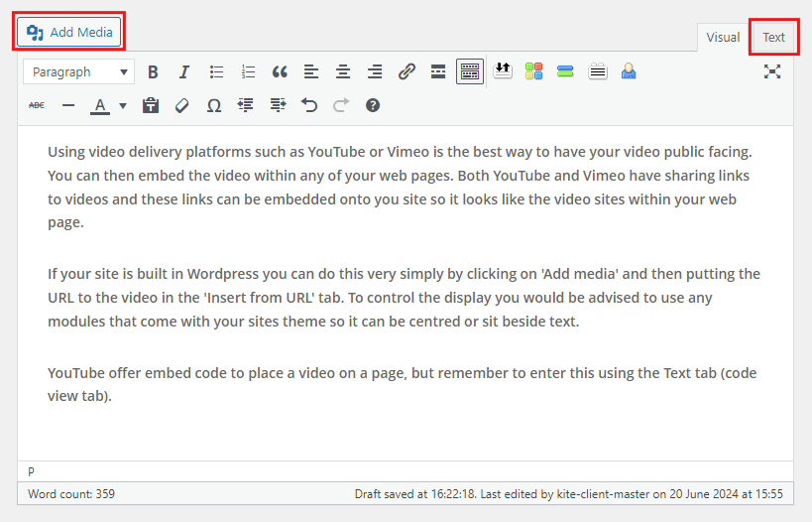812x522 pixels.
Task: Click in paragraph starting 'YouTube offer embed code'
Action: [x=403, y=384]
